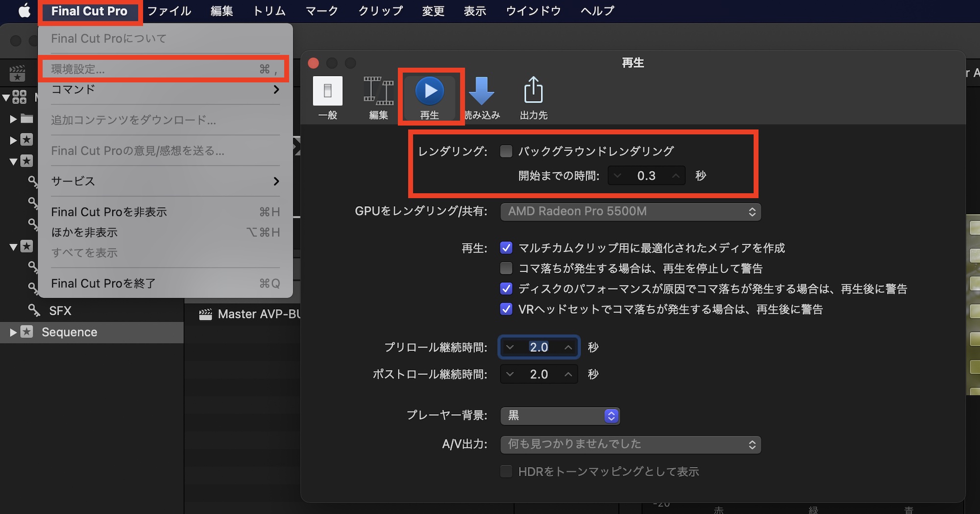Click the Master AVP clapperboard icon
Image resolution: width=980 pixels, height=514 pixels.
tap(205, 314)
